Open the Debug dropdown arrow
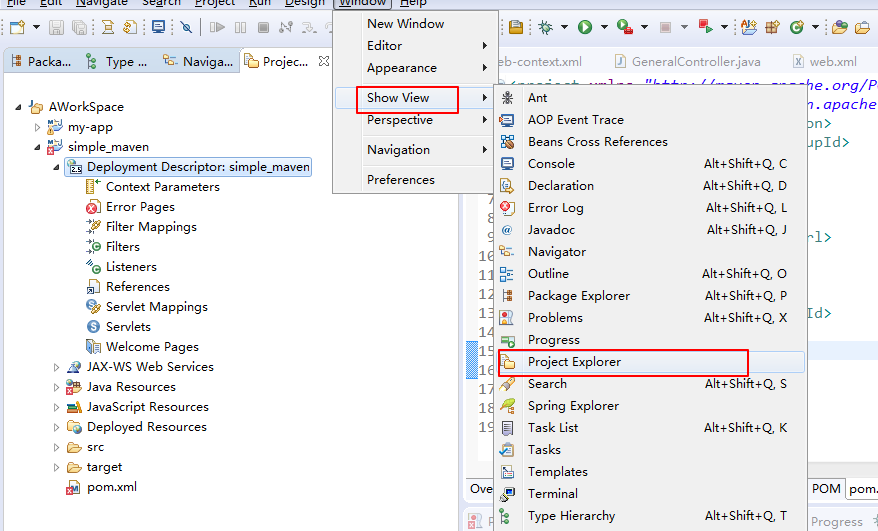This screenshot has width=878, height=531. (564, 27)
